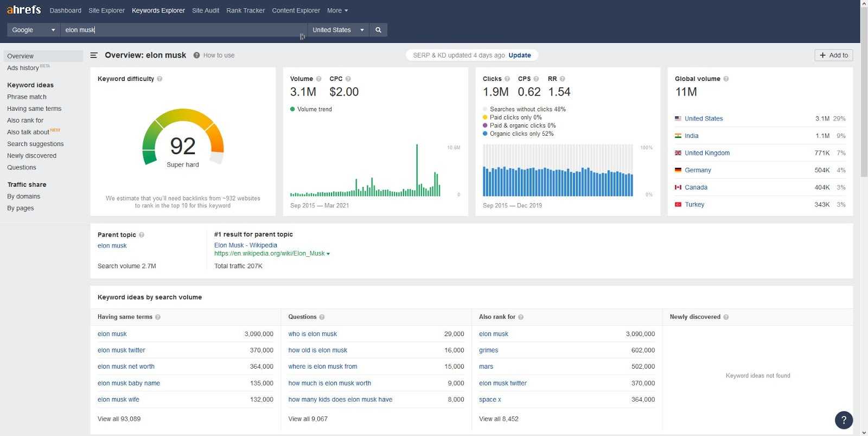Click the How to use help icon

197,55
